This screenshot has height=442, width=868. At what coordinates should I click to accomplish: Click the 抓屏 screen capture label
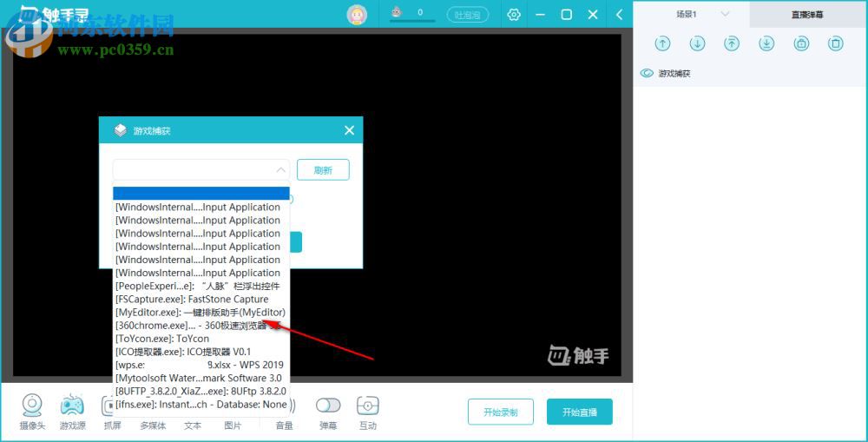pyautogui.click(x=112, y=426)
